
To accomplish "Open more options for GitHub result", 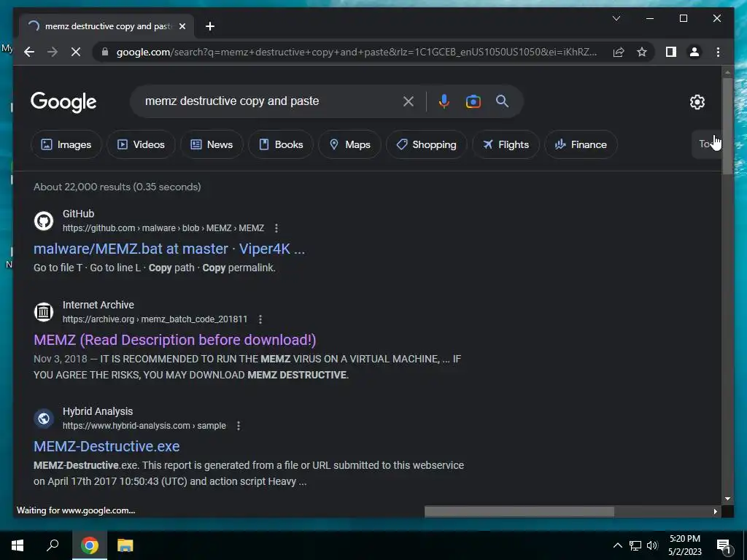I will [x=276, y=228].
